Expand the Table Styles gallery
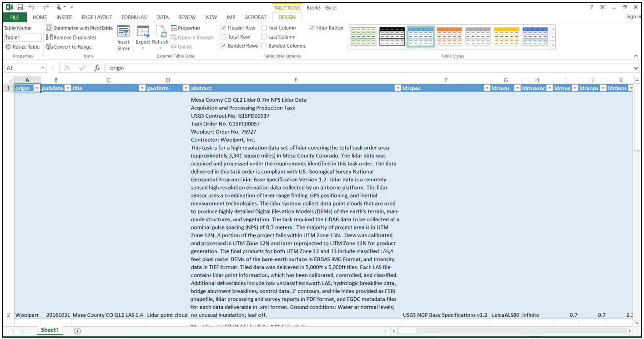This screenshot has height=339, width=644. (553, 45)
